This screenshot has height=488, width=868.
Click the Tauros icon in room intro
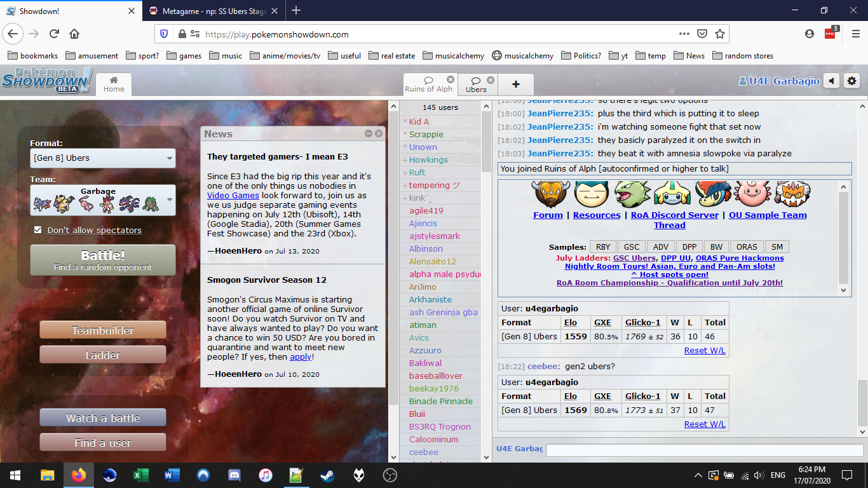coord(550,194)
